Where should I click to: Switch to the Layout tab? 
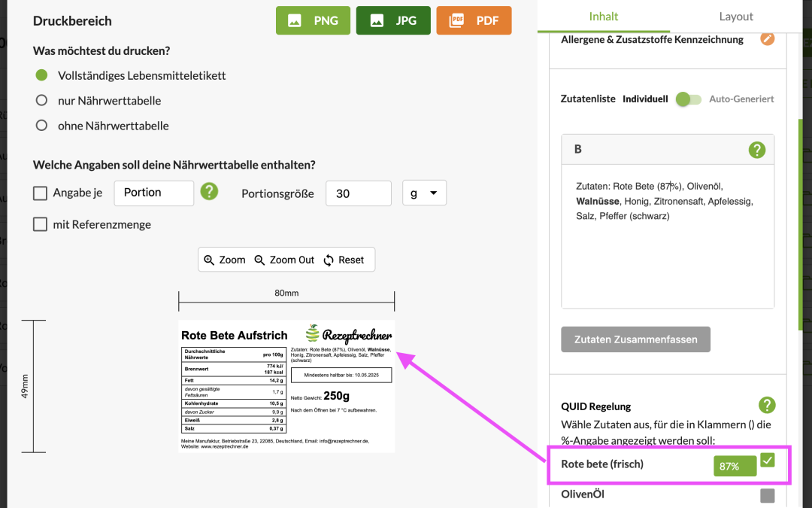pyautogui.click(x=735, y=17)
